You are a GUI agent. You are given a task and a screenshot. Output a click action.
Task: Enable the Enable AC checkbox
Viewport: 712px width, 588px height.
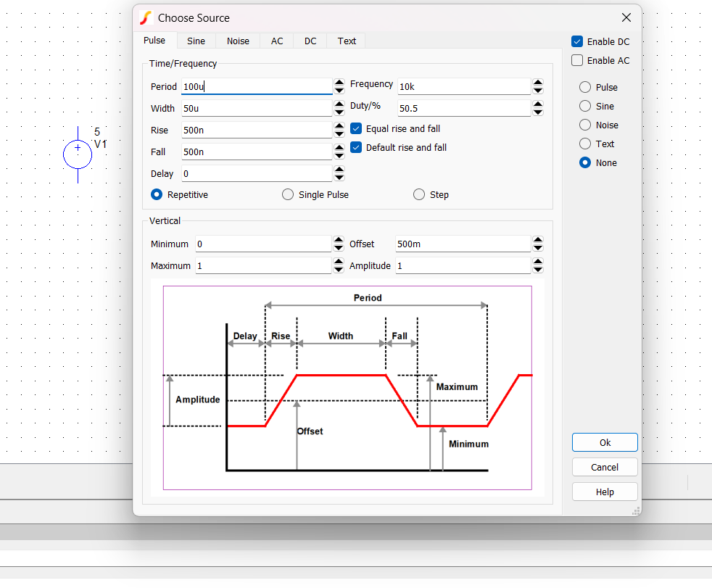(577, 60)
